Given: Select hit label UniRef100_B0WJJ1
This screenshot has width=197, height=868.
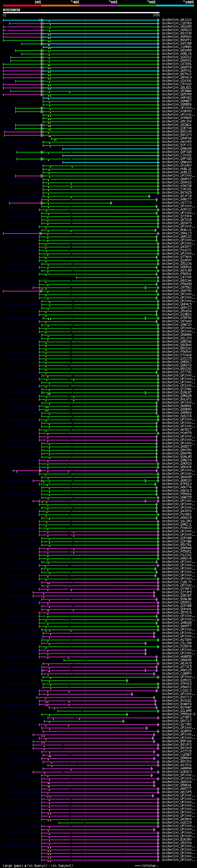Looking at the screenshot, I should click(177, 230).
